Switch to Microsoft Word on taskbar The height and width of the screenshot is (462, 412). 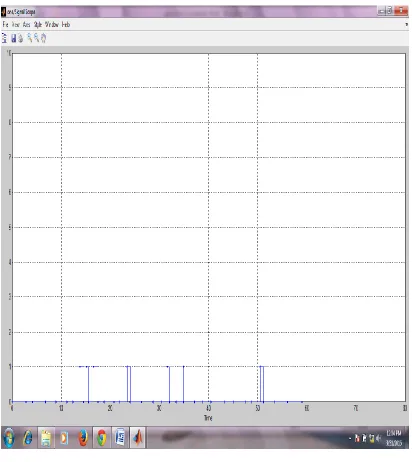(120, 437)
